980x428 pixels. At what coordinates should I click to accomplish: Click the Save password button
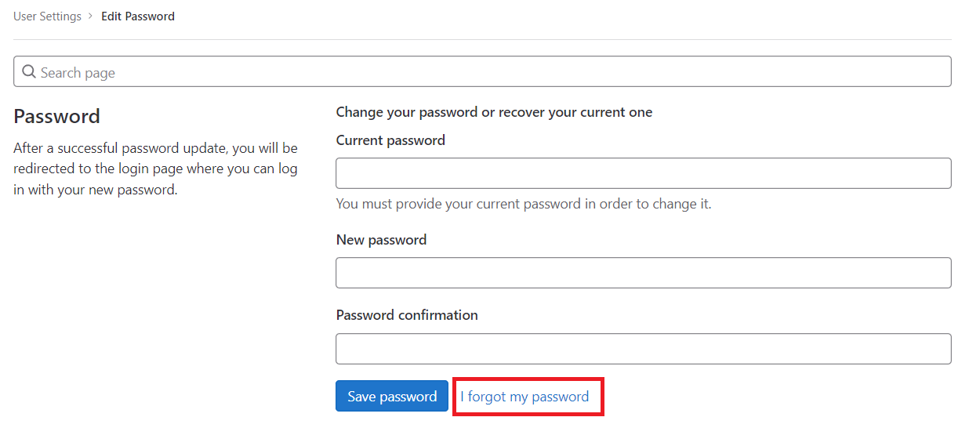pyautogui.click(x=392, y=396)
